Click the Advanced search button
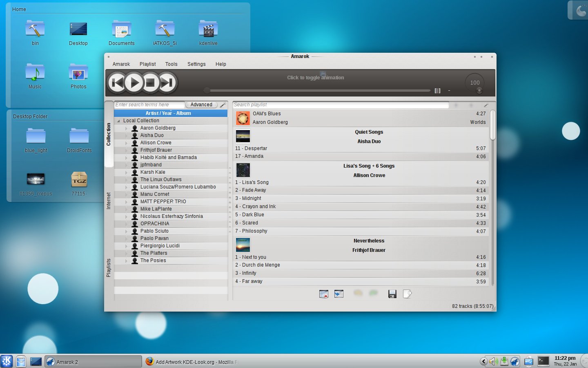 [201, 105]
